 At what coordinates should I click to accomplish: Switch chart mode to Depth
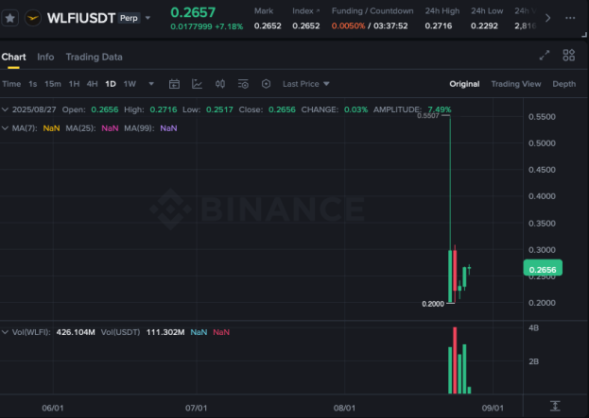click(x=564, y=84)
